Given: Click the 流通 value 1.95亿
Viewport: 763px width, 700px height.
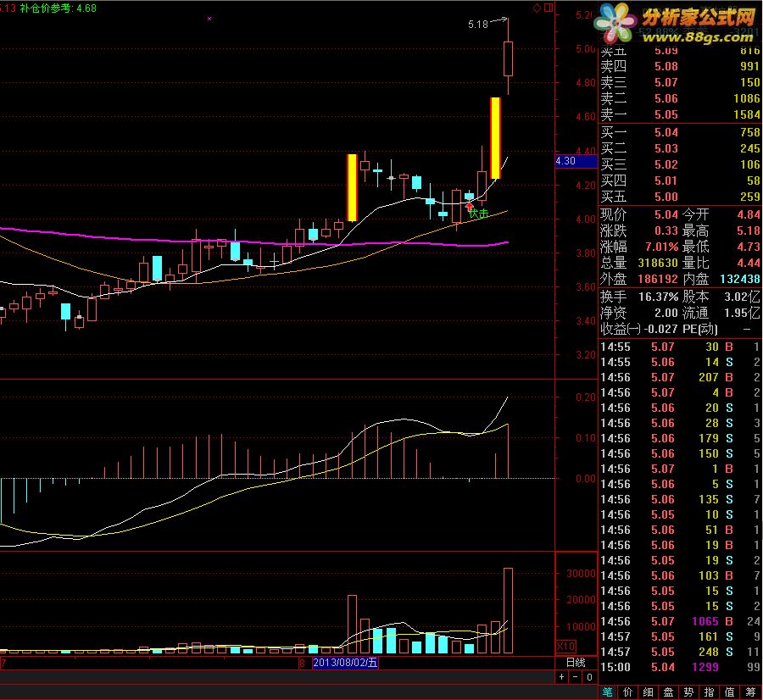Looking at the screenshot, I should pyautogui.click(x=742, y=313).
